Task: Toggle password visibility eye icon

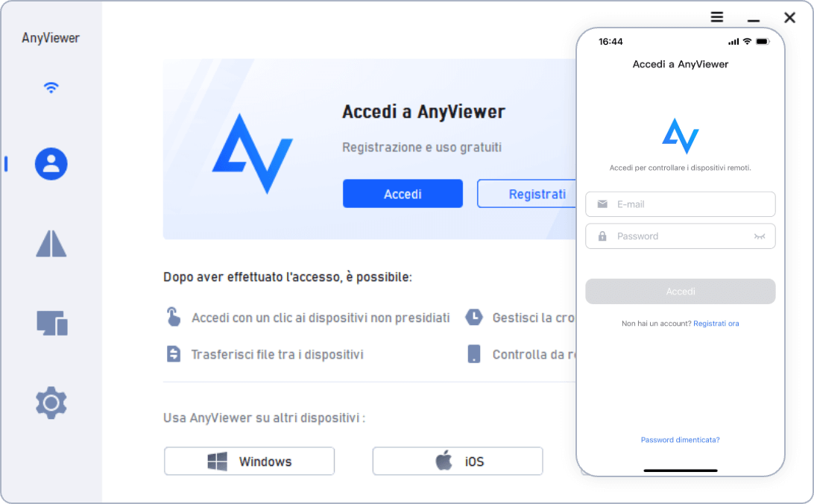Action: point(760,236)
